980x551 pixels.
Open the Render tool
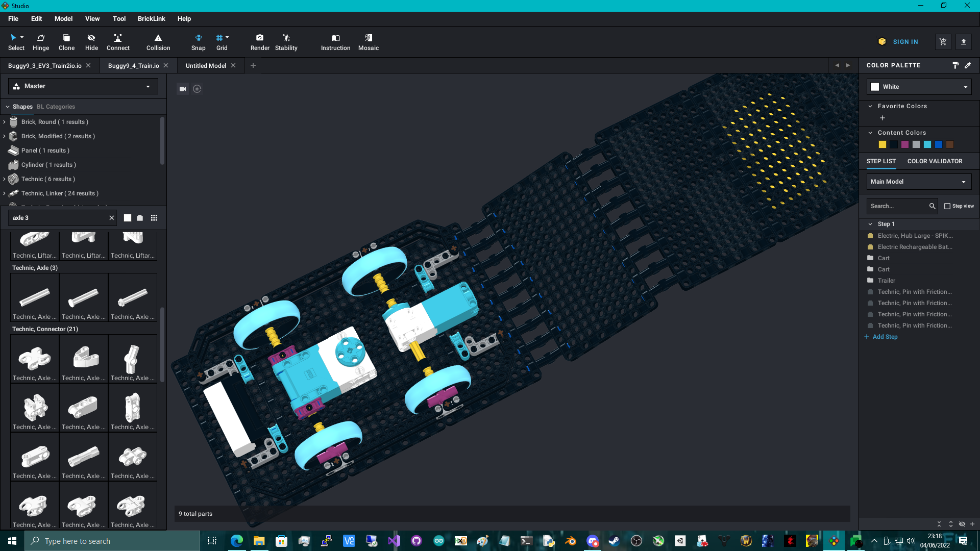click(x=260, y=42)
